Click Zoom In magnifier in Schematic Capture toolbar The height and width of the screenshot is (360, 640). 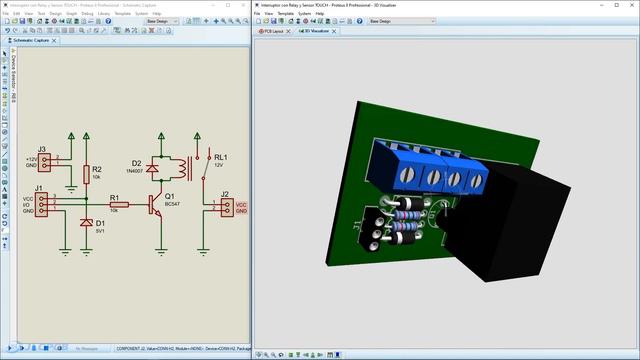[x=223, y=21]
